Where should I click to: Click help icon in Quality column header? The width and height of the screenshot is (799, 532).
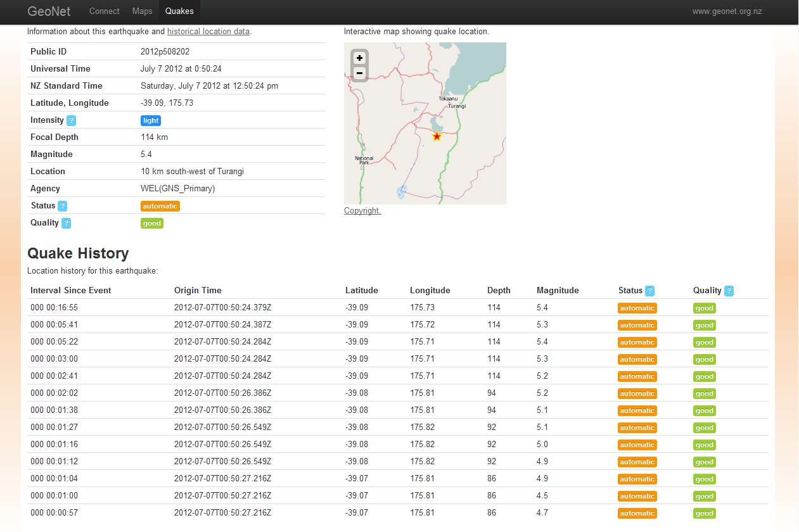pyautogui.click(x=729, y=291)
